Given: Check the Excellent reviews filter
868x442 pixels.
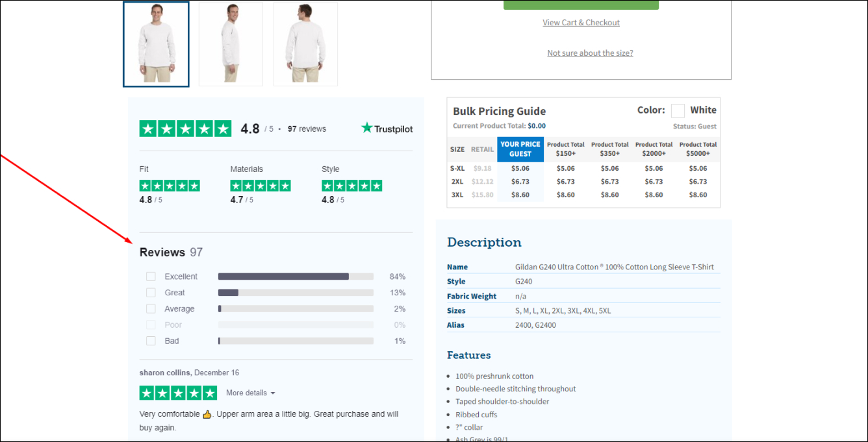Looking at the screenshot, I should pyautogui.click(x=151, y=276).
